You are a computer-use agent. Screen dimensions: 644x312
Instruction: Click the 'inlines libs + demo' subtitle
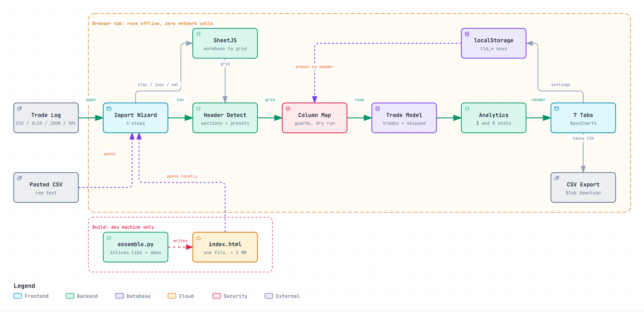tap(136, 253)
